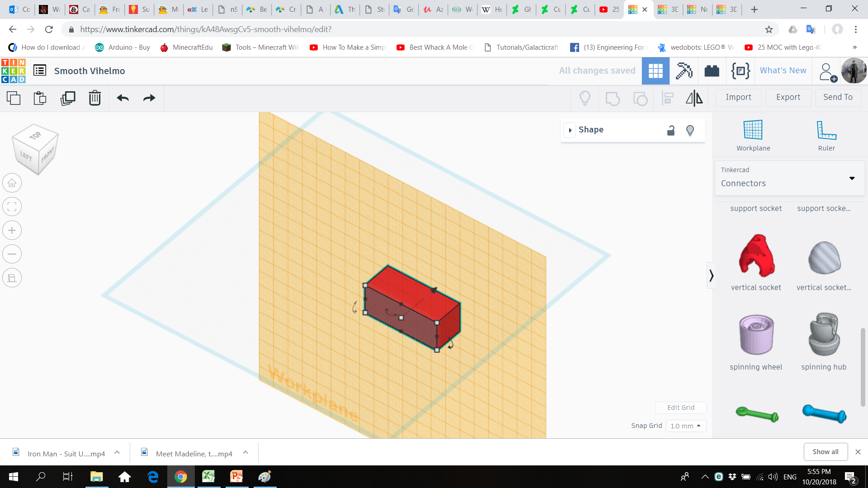Image resolution: width=868 pixels, height=488 pixels.
Task: Click the Snap Grid 1.0 mm dropdown
Action: click(684, 426)
